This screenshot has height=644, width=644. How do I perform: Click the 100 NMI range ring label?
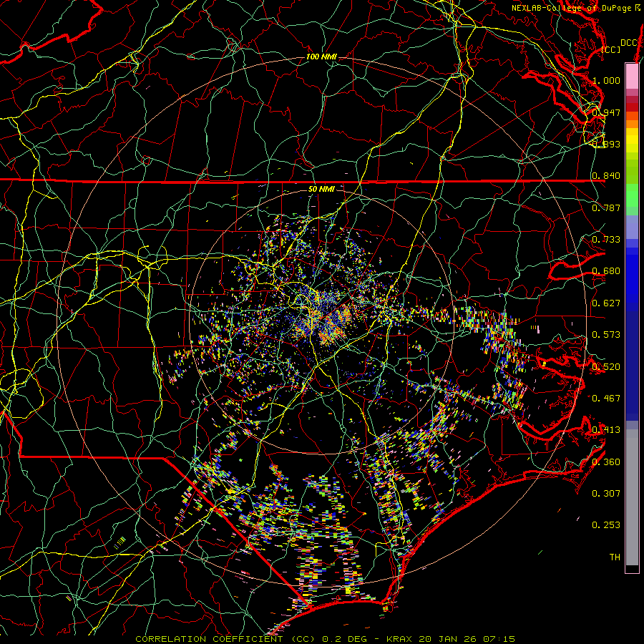coord(321,57)
